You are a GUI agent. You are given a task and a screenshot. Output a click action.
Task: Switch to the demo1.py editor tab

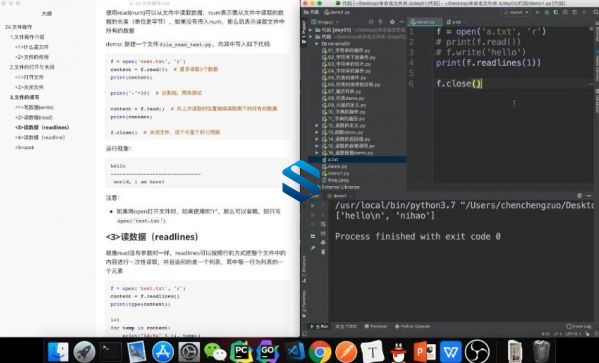[x=424, y=22]
